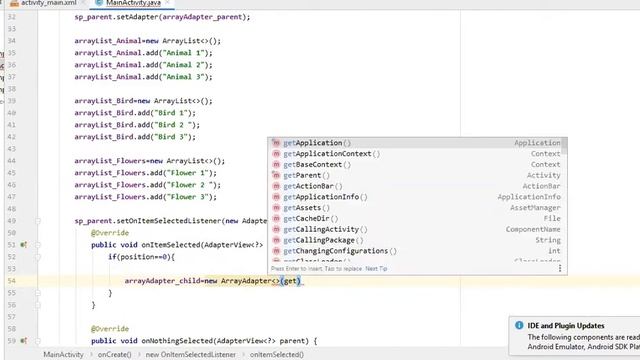Choose getBaseContext() suggestion

point(416,164)
